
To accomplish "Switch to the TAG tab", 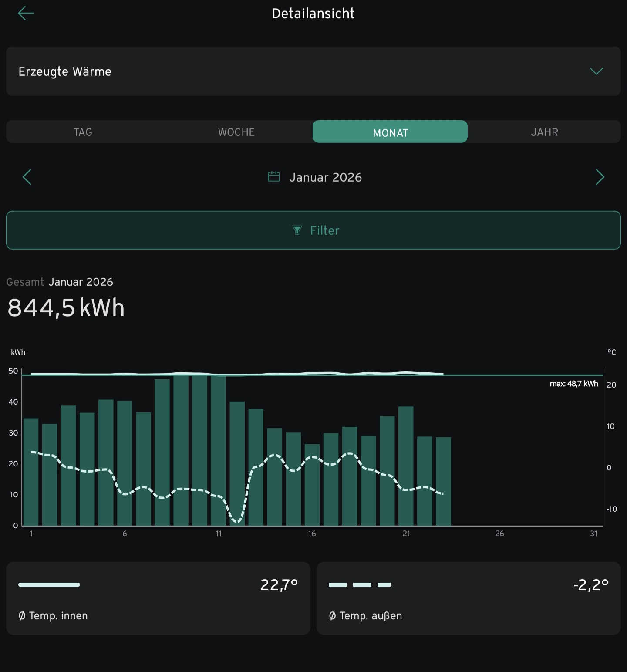I will [83, 132].
